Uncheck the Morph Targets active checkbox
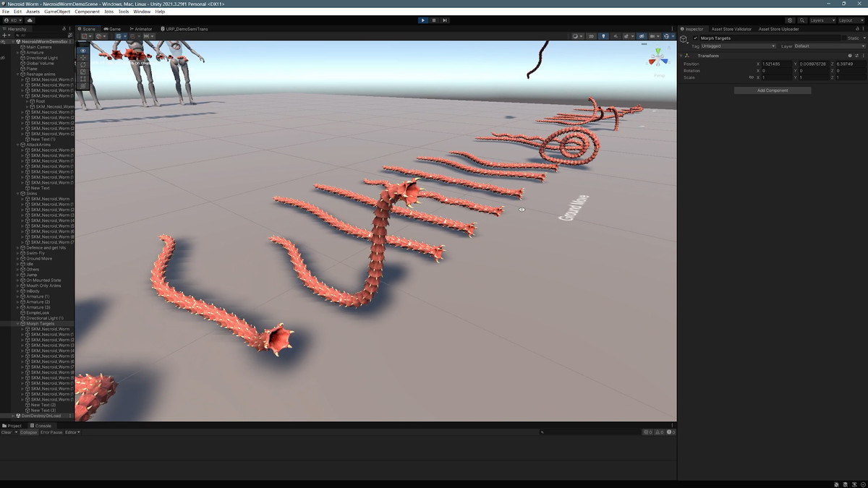 [x=696, y=38]
